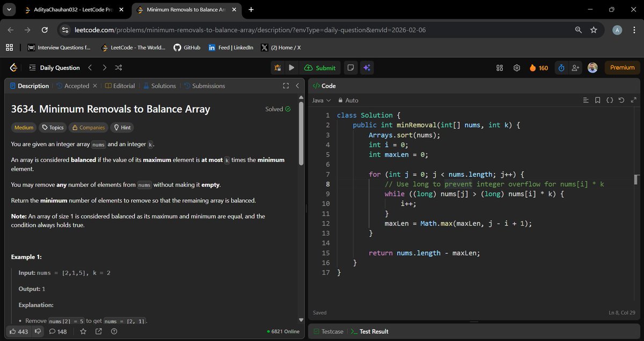Bookmark this page with star icon
The image size is (644, 341).
pyautogui.click(x=594, y=30)
